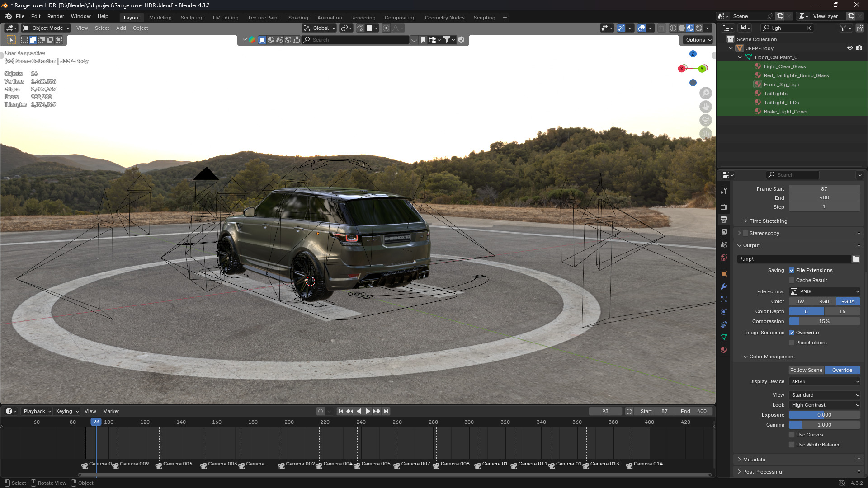Click the pan hand navigation icon

[x=706, y=107]
